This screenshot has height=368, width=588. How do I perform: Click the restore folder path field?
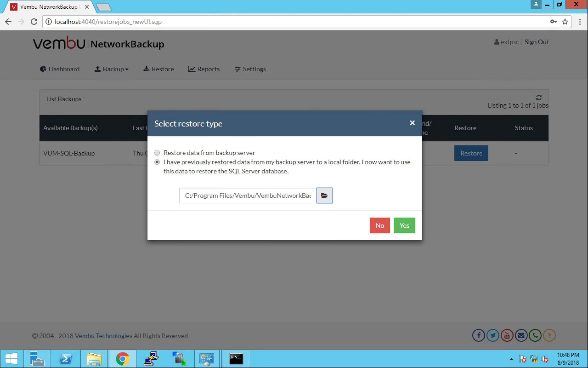pyautogui.click(x=248, y=195)
